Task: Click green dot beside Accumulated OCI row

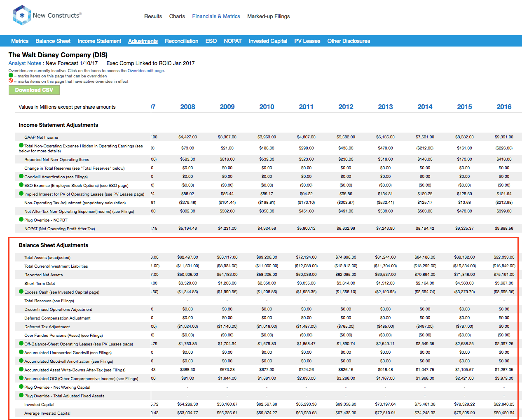Action: click(x=21, y=378)
